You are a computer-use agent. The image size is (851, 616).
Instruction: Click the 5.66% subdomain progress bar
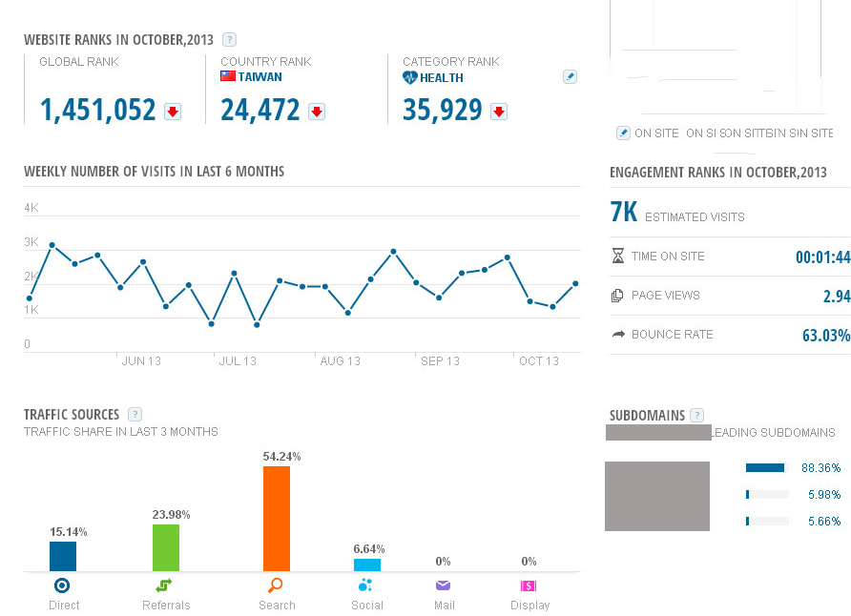click(x=767, y=521)
